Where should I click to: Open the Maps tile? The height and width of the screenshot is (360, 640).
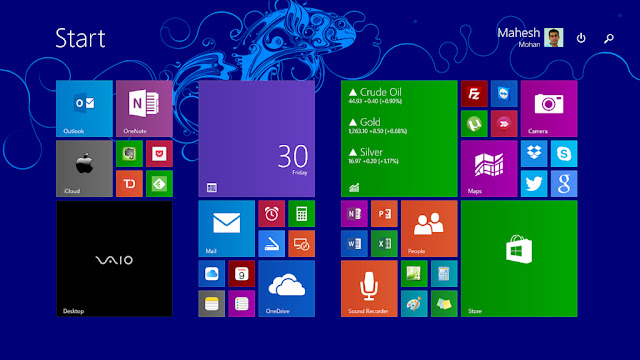[489, 169]
